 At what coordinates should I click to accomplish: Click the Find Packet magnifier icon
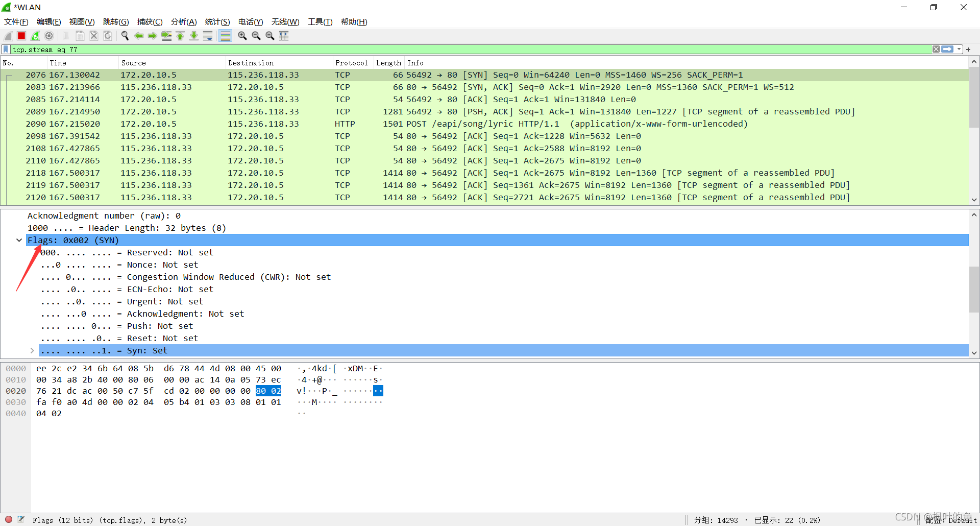[x=125, y=36]
